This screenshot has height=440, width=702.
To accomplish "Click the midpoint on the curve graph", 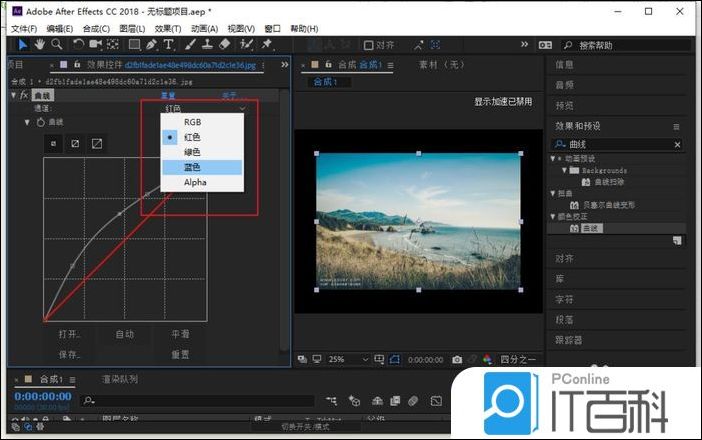I will click(119, 213).
